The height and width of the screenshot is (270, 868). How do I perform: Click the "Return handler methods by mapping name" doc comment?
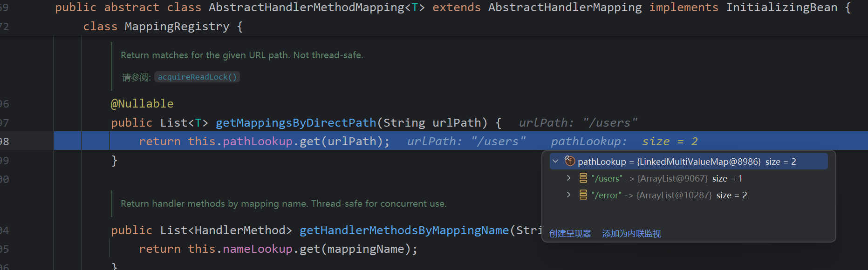(x=283, y=203)
